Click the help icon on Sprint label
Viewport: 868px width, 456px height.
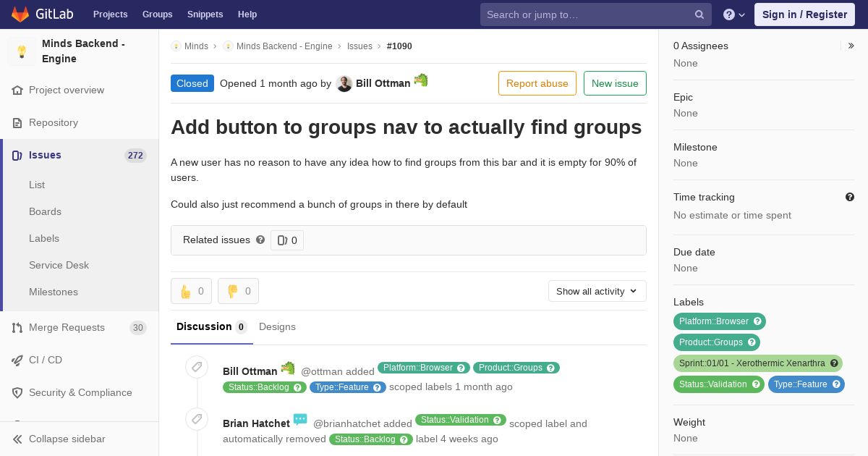point(834,363)
